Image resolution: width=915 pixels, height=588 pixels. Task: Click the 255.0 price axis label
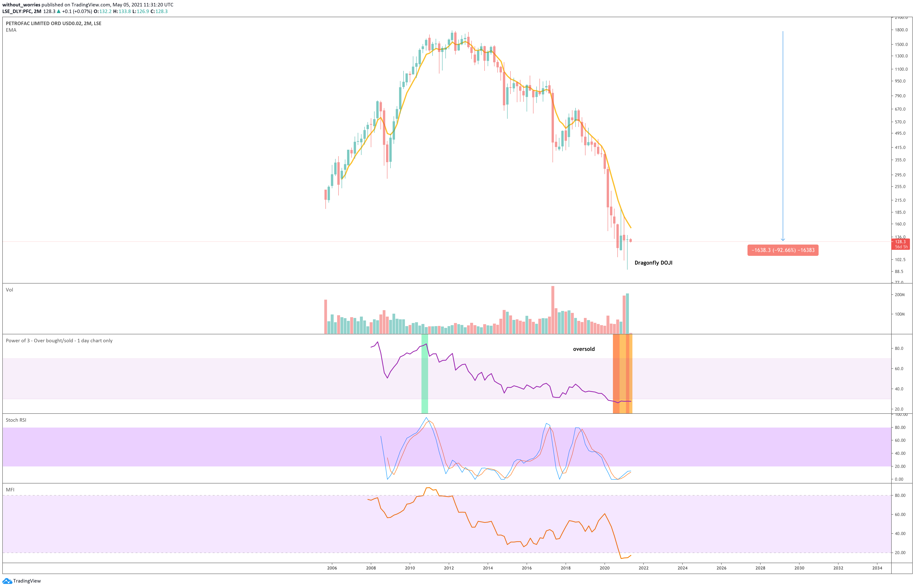tap(900, 187)
